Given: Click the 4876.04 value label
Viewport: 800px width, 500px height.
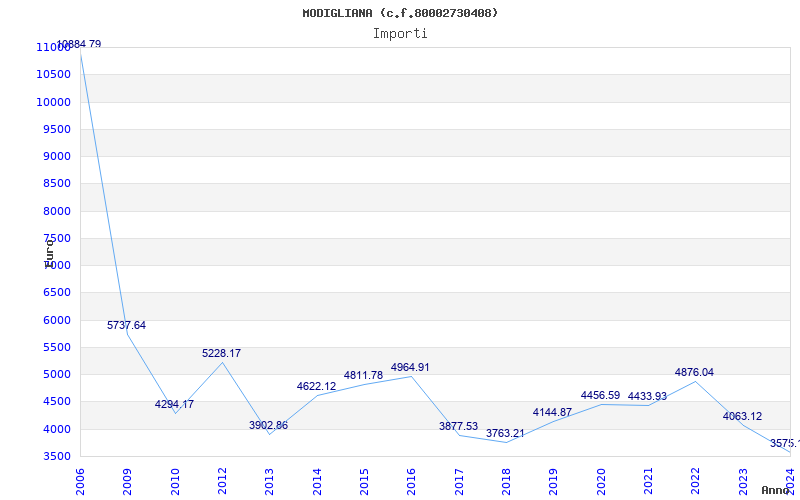Looking at the screenshot, I should [694, 373].
